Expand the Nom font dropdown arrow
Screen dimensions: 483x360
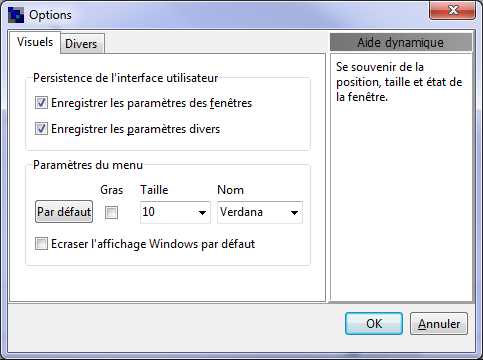[x=294, y=213]
